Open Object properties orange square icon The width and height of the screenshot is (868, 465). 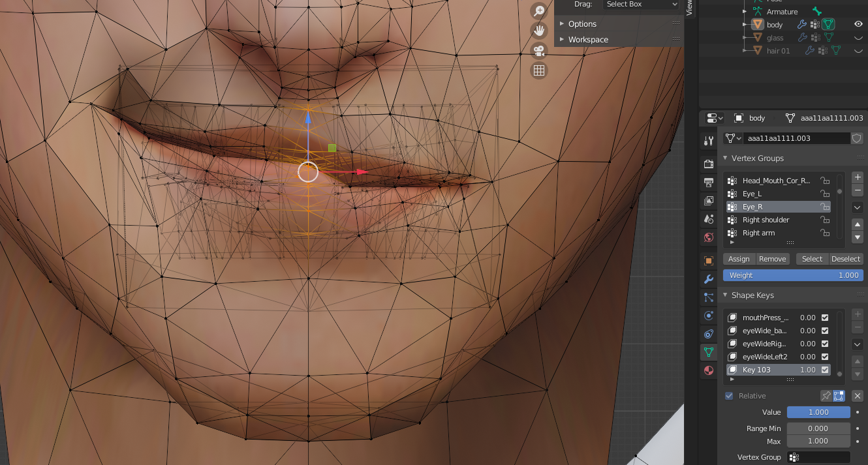point(709,261)
